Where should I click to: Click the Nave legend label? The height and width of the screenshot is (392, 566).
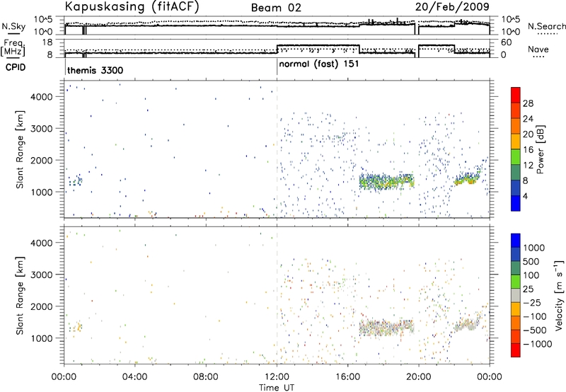pos(538,50)
